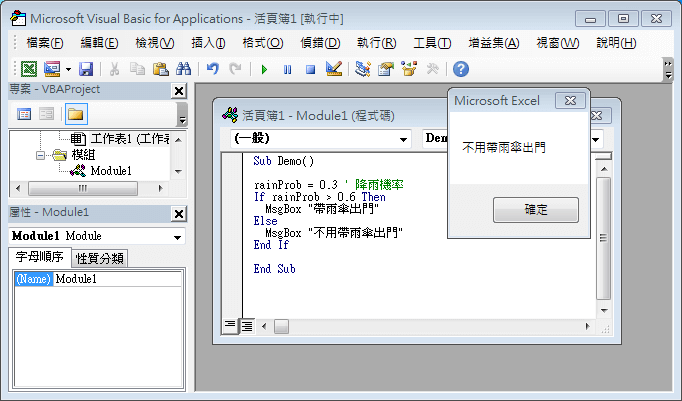Click code window vertical scroll down arrow
682x401 pixels.
pos(604,311)
